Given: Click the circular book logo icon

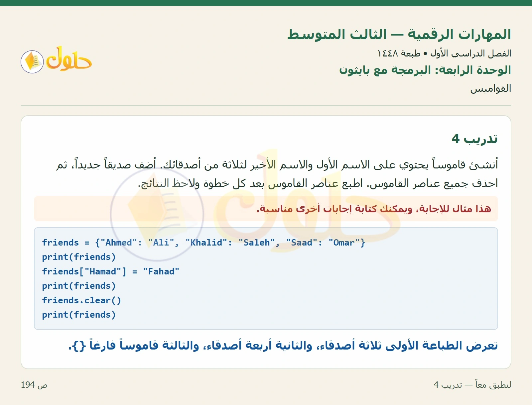Looking at the screenshot, I should point(32,62).
